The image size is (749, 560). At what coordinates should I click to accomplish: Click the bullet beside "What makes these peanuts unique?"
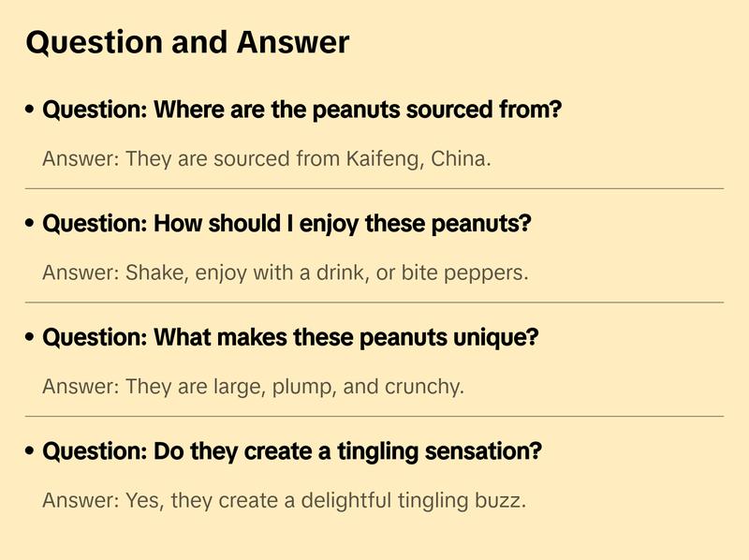(x=31, y=338)
